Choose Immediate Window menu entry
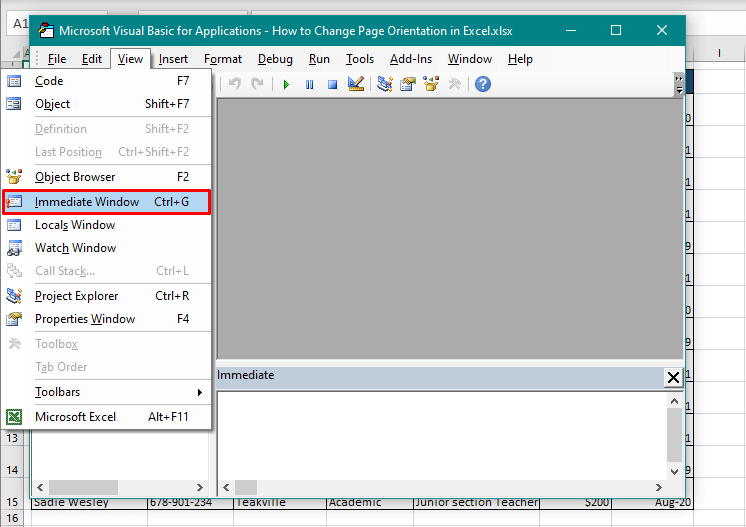 107,202
